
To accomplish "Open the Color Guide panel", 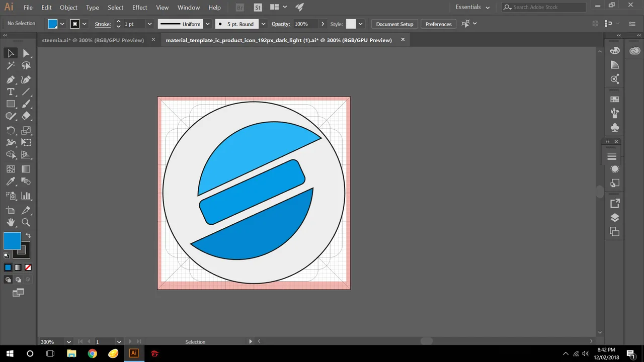I will point(614,65).
